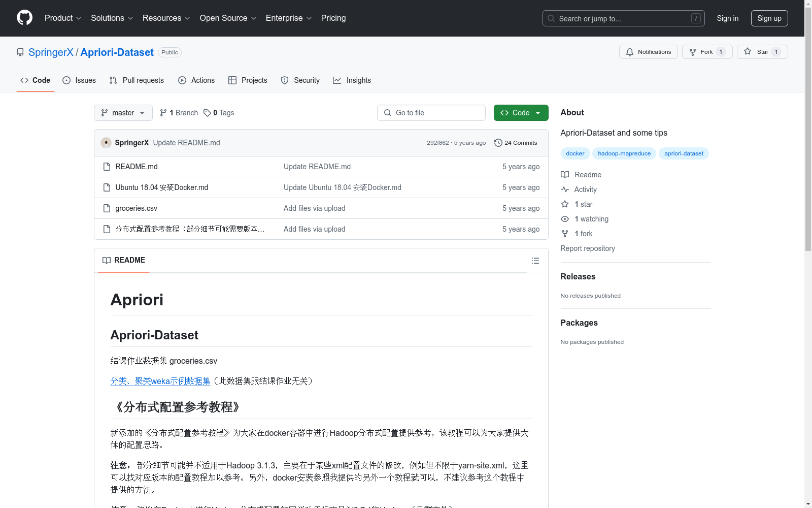Click the repository icon beside SpringerX

point(20,52)
